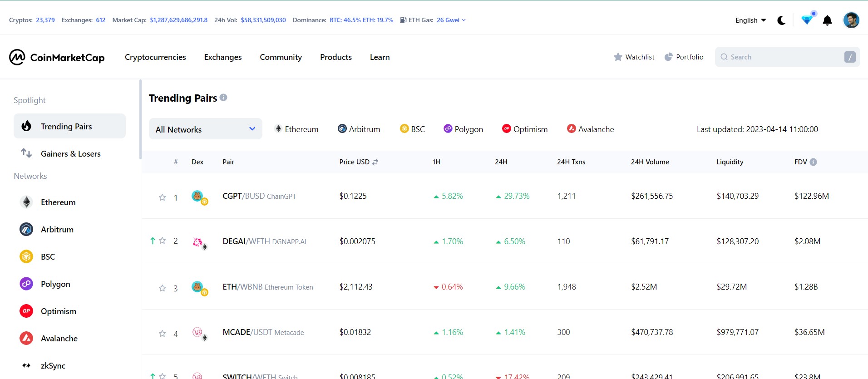Open the Learn menu
Image resolution: width=868 pixels, height=379 pixels.
(x=380, y=57)
